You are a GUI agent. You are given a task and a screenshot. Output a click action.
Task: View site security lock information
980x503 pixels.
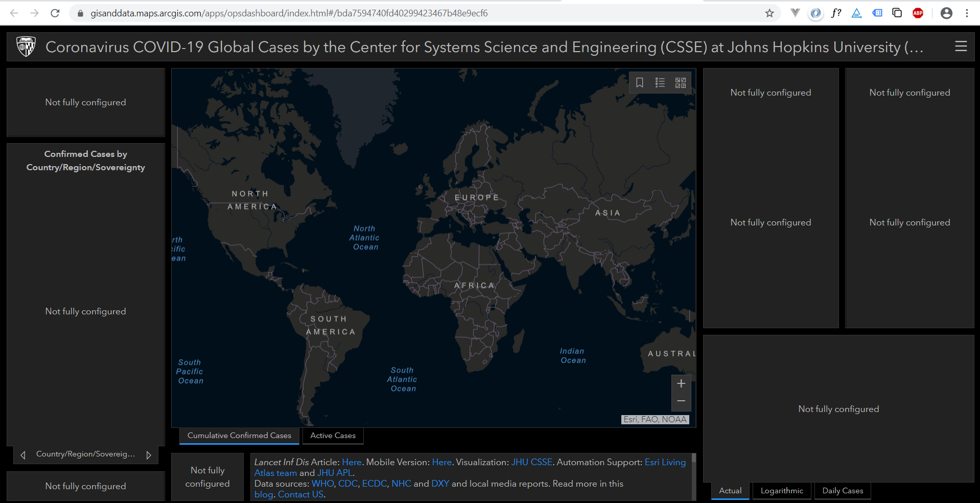pos(80,13)
